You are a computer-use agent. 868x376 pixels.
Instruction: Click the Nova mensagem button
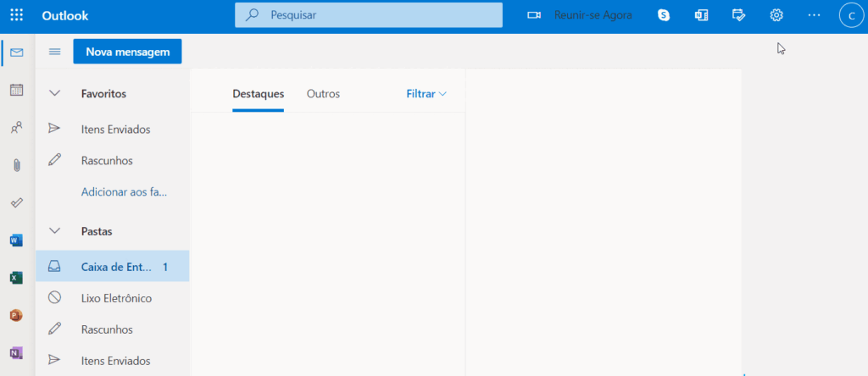[127, 52]
